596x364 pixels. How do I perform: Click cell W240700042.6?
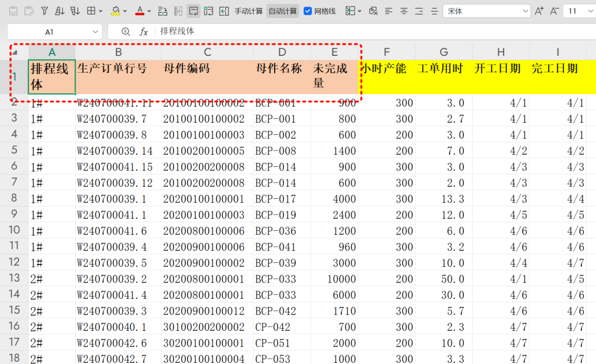tap(118, 342)
